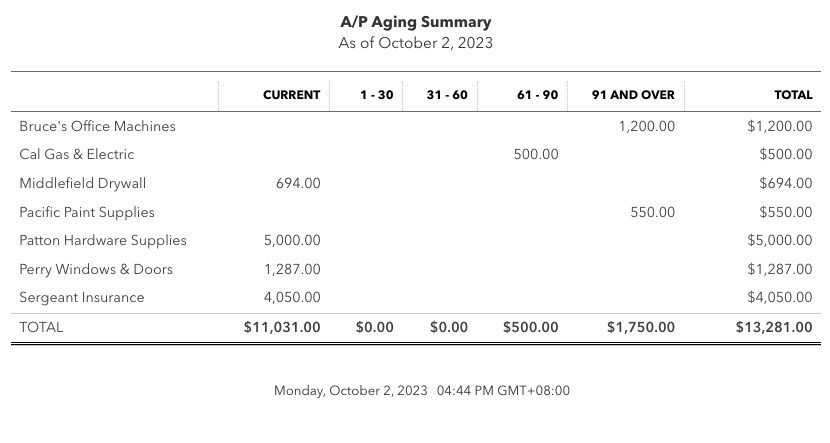Screen dimensions: 830x443
Task: Click Cal Gas 500.00 amount in 61-90 column
Action: point(536,155)
